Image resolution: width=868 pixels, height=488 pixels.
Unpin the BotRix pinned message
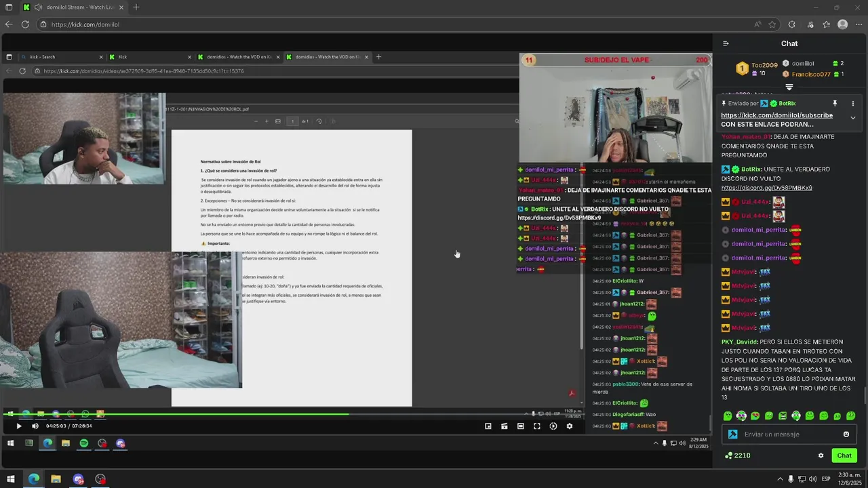click(x=835, y=104)
